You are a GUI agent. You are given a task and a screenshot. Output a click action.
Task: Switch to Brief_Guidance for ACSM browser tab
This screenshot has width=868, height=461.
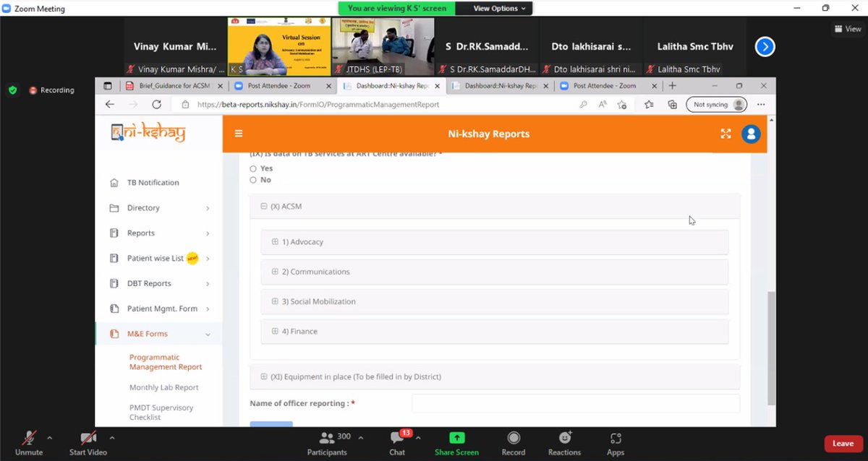tap(174, 85)
